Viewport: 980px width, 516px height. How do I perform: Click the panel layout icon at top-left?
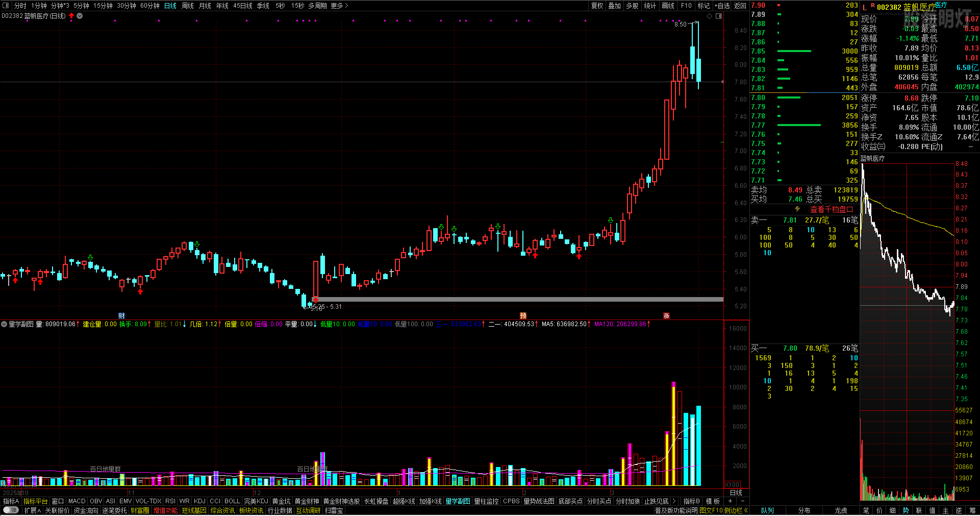point(6,6)
